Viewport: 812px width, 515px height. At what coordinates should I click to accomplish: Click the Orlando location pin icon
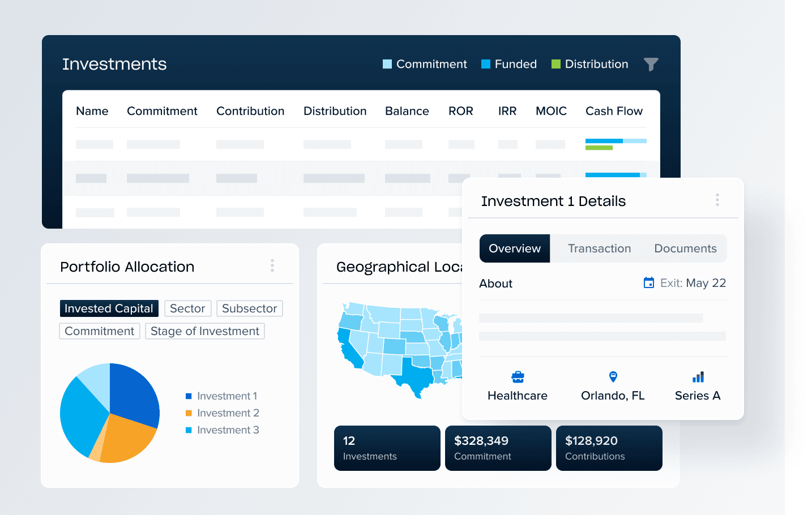click(x=613, y=377)
